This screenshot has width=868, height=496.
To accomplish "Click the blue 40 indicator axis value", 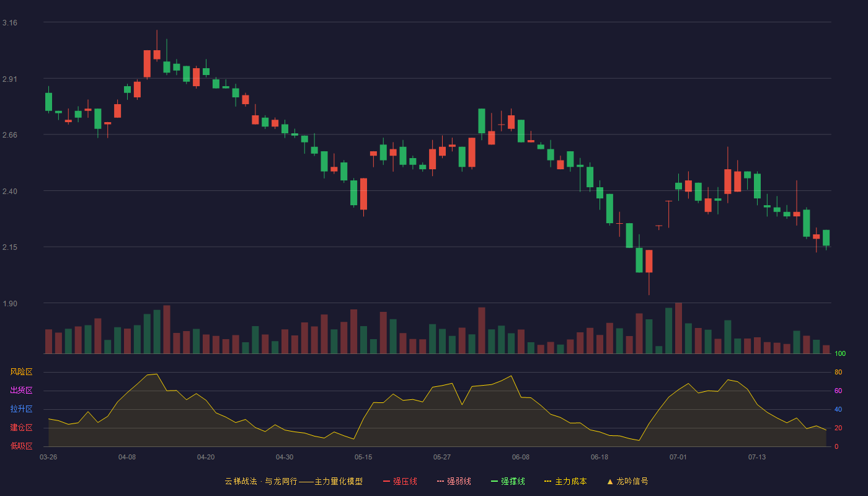I will [x=838, y=409].
